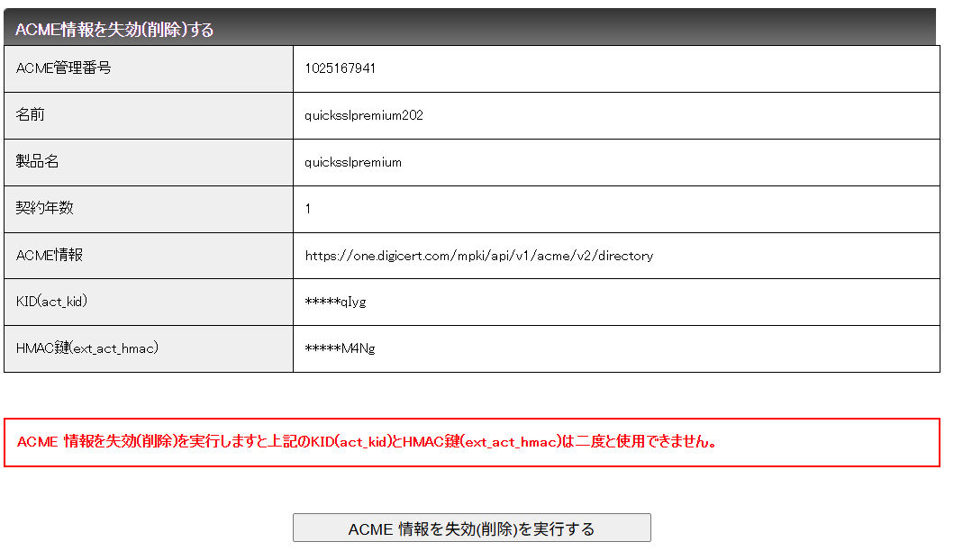
Task: Click the masked KID value *****qIyg
Action: [335, 303]
